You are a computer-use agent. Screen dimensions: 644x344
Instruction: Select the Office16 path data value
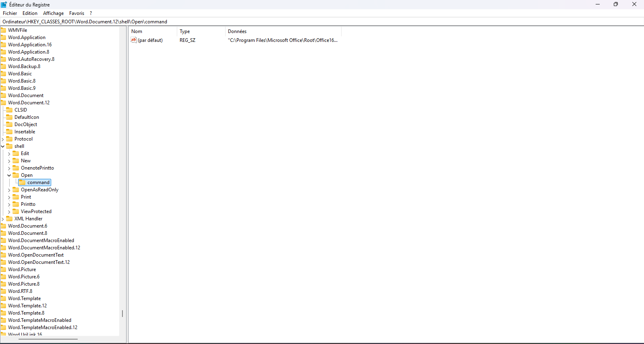point(283,40)
